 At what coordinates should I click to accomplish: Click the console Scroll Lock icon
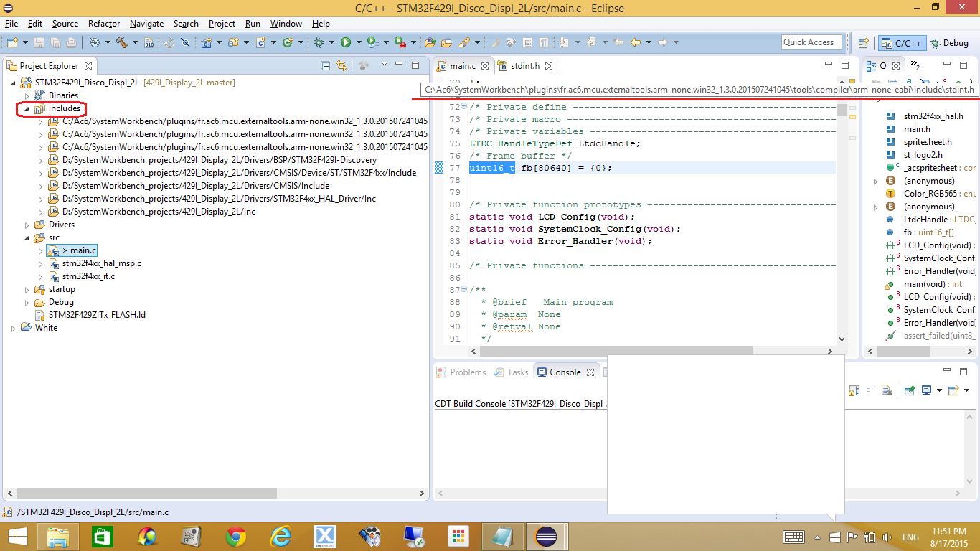(854, 390)
